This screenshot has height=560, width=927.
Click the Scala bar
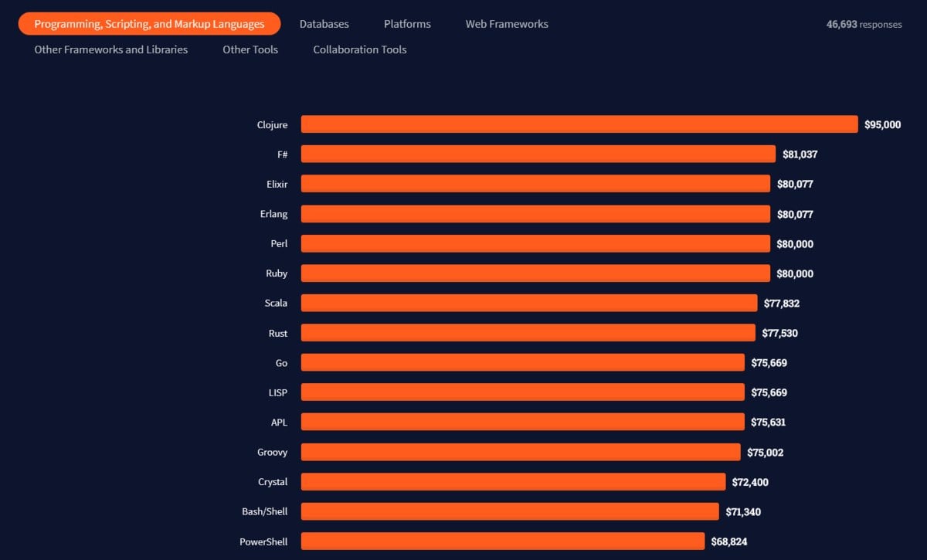point(529,303)
